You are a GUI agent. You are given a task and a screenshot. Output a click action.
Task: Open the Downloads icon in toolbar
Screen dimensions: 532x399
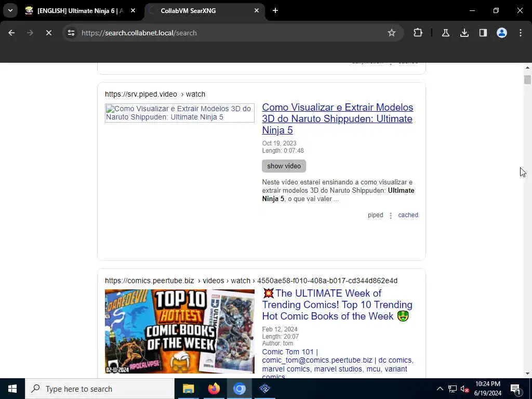point(464,33)
